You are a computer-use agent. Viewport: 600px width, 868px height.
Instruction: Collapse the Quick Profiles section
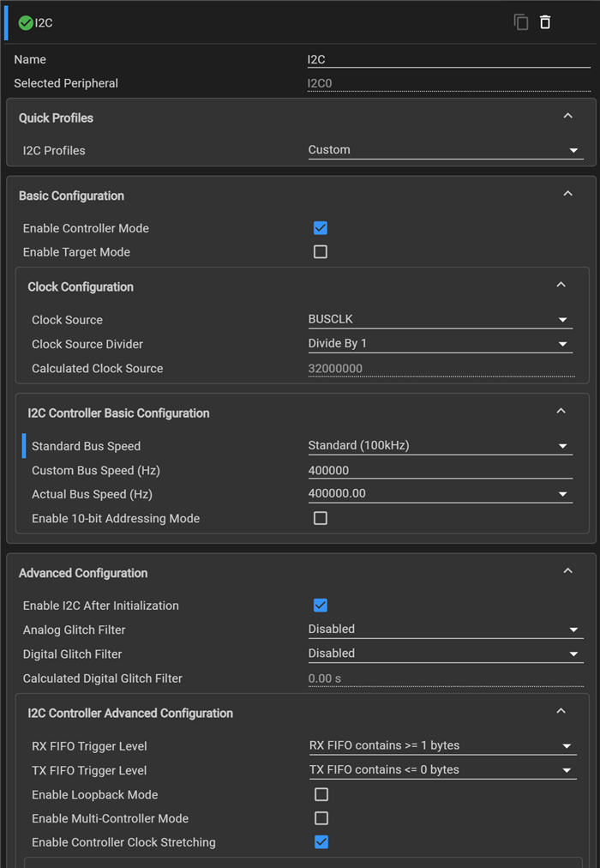click(567, 117)
